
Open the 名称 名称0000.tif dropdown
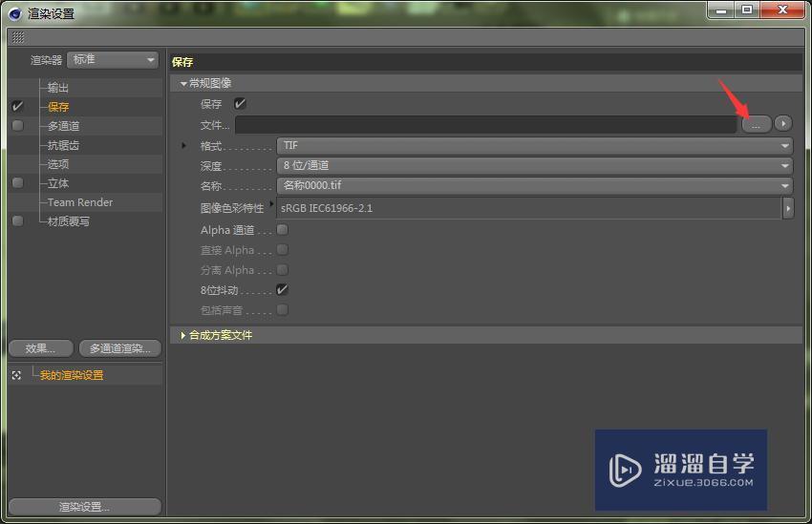click(x=534, y=186)
